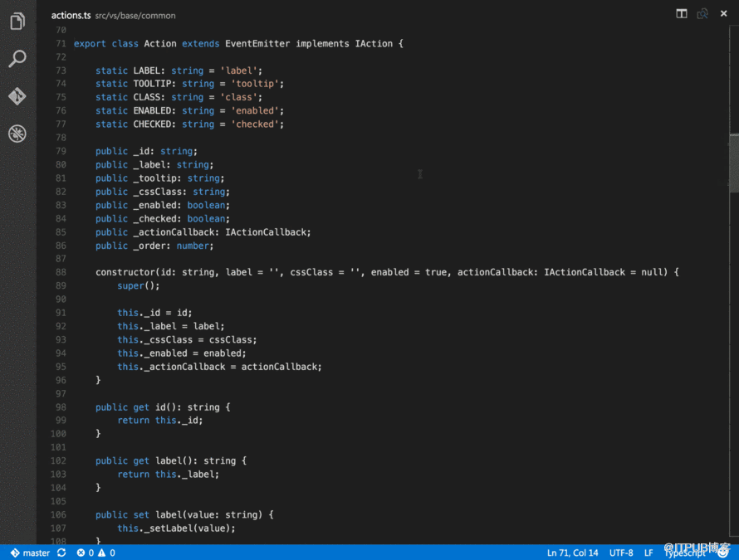This screenshot has width=739, height=560.
Task: Click the set keyword on line 106
Action: pos(141,515)
